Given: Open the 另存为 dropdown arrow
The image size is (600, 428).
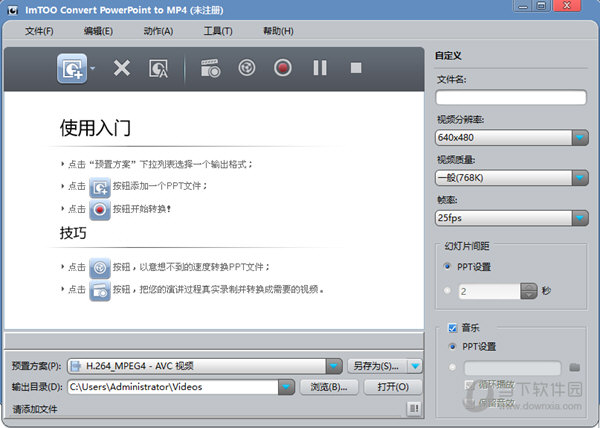Looking at the screenshot, I should pyautogui.click(x=415, y=366).
